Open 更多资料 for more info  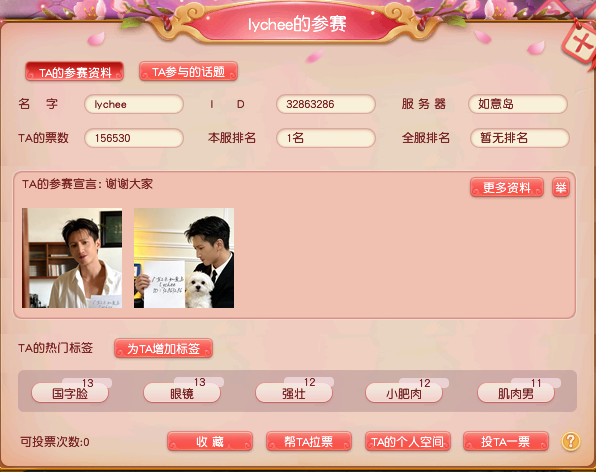pyautogui.click(x=507, y=187)
